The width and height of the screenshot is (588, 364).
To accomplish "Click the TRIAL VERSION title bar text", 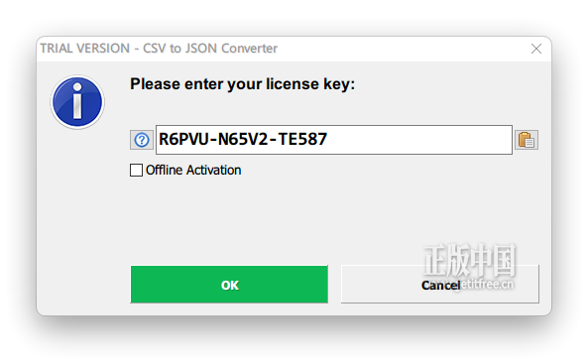I will pos(85,49).
